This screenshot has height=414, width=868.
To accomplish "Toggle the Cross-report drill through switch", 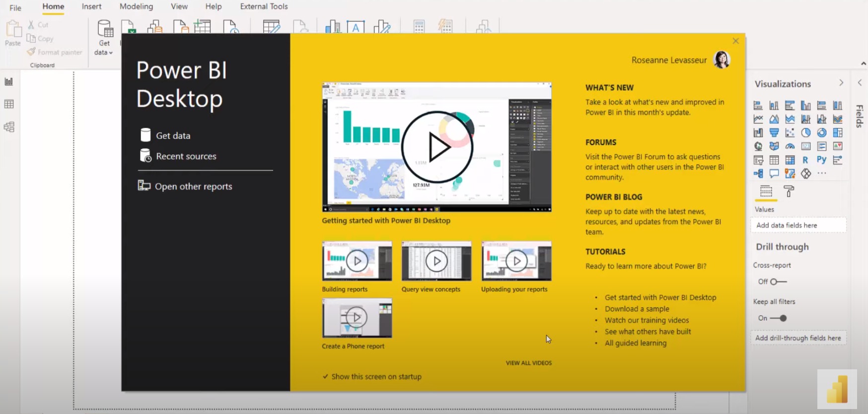I will point(778,281).
